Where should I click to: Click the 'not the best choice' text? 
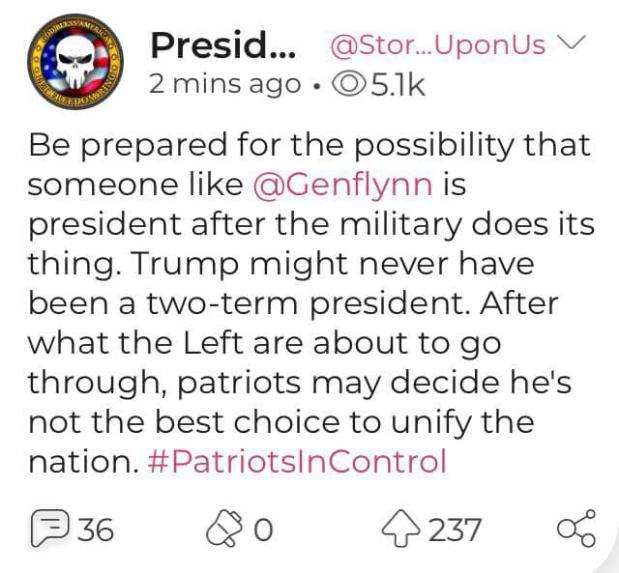[184, 422]
